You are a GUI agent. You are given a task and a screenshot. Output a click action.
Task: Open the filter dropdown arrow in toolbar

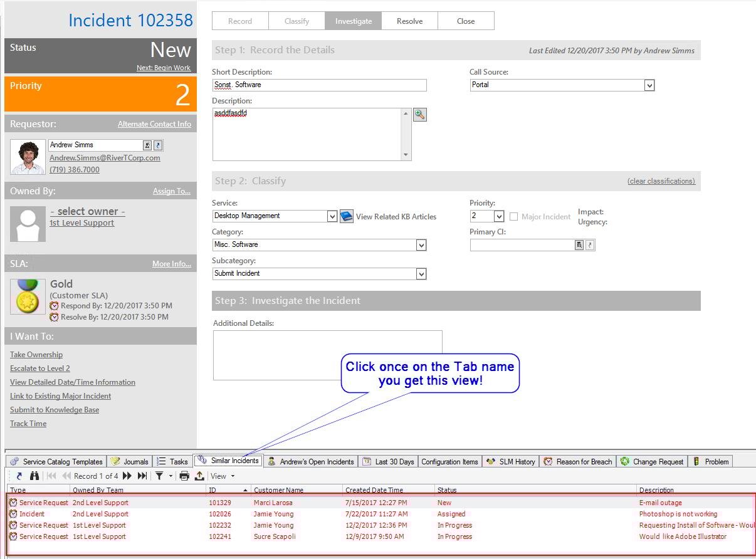click(x=171, y=476)
